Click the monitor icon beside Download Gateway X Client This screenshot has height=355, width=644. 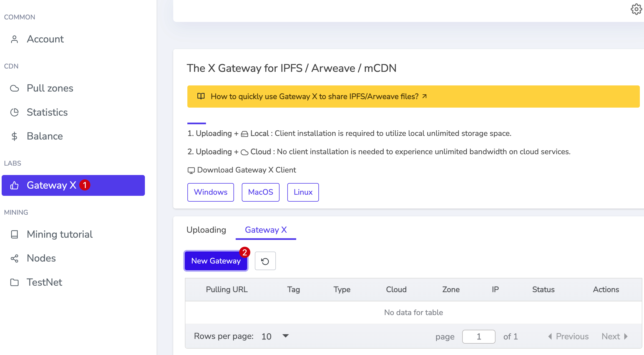[x=191, y=170]
